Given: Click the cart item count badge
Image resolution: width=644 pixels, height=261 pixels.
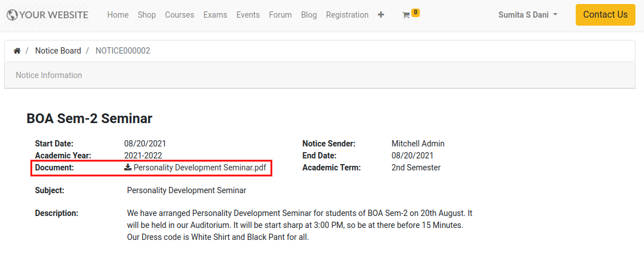Looking at the screenshot, I should [x=415, y=13].
